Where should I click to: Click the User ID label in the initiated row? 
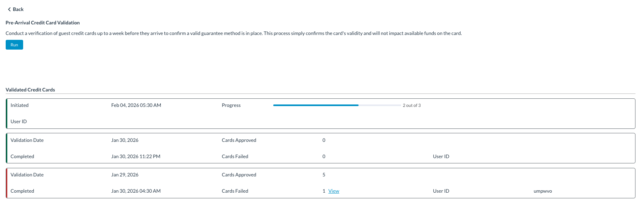[19, 122]
